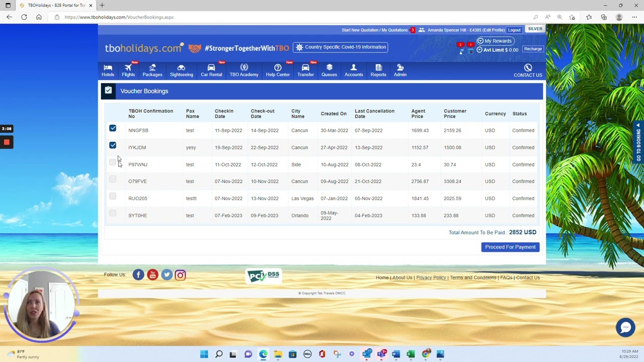Click the Voucher Bookings header icon
644x362 pixels.
click(x=108, y=90)
